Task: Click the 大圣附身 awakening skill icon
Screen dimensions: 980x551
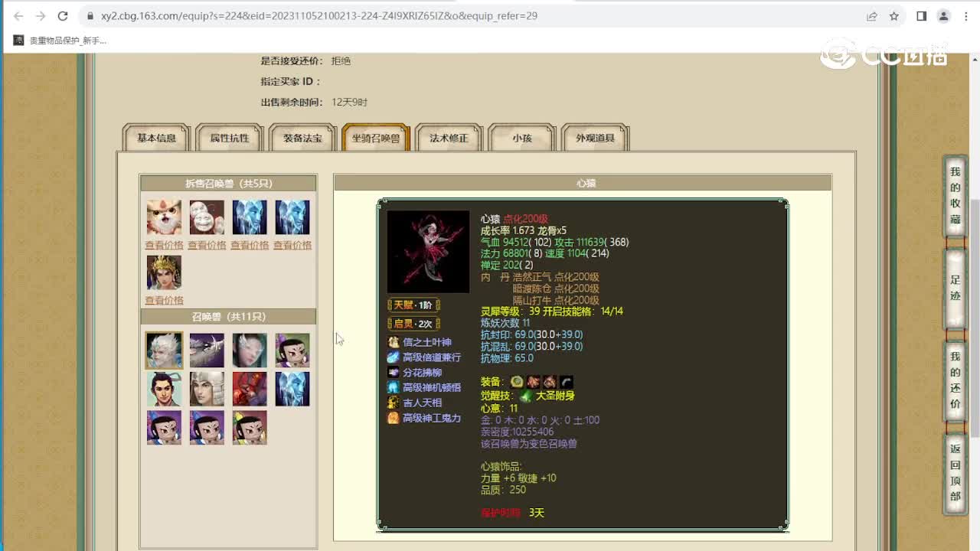Action: 525,396
